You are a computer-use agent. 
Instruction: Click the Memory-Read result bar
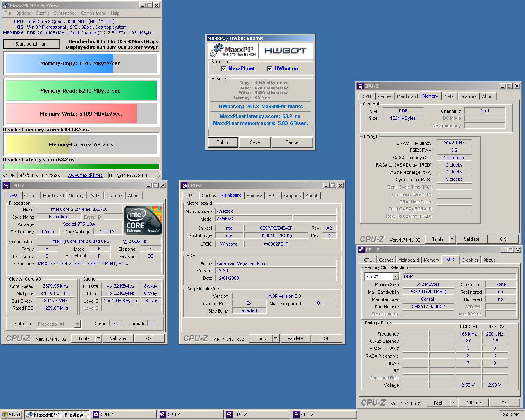(81, 91)
